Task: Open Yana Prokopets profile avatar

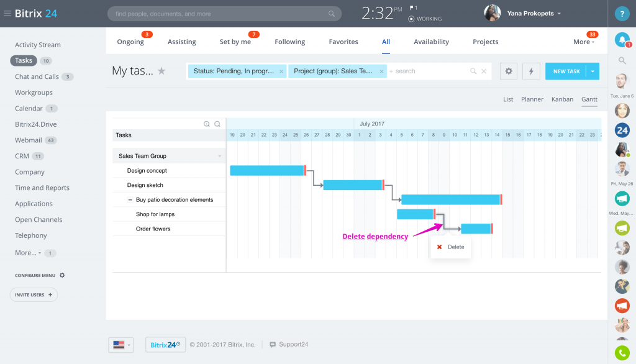Action: pos(492,14)
